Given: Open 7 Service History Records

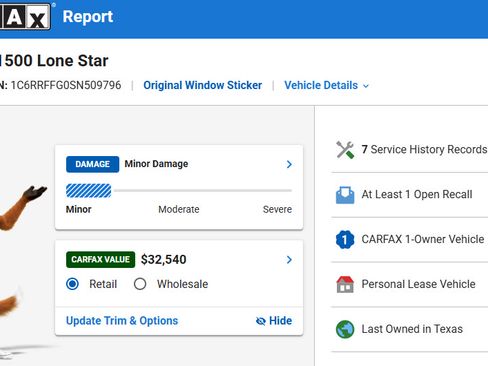Looking at the screenshot, I should click(x=424, y=149).
